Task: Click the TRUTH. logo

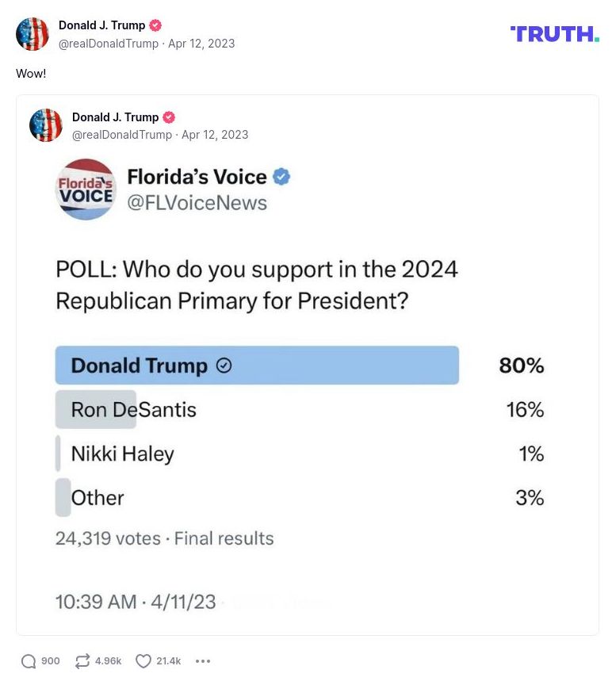Action: 556,34
